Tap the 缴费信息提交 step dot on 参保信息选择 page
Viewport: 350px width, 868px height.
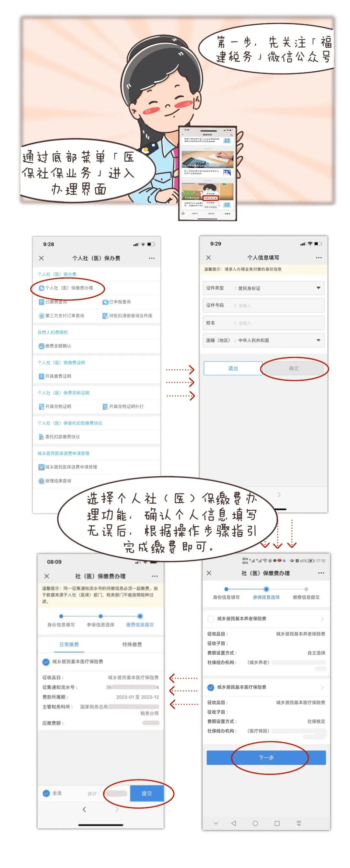click(306, 589)
